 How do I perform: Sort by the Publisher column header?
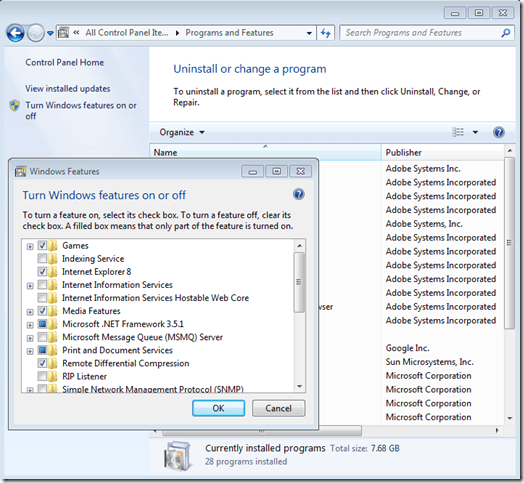coord(442,152)
